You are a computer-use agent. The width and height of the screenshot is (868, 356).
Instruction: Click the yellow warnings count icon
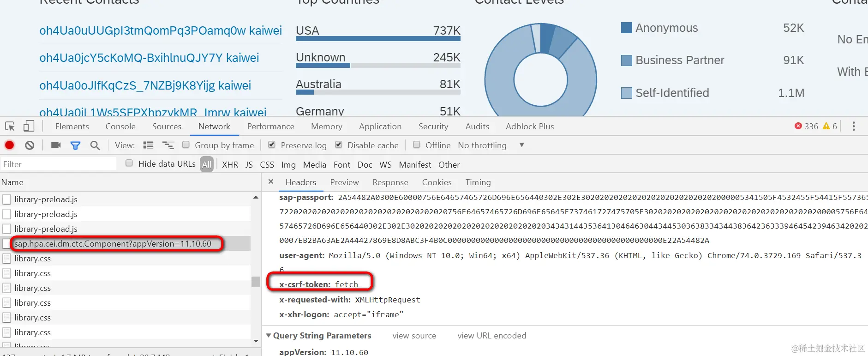[x=826, y=126]
